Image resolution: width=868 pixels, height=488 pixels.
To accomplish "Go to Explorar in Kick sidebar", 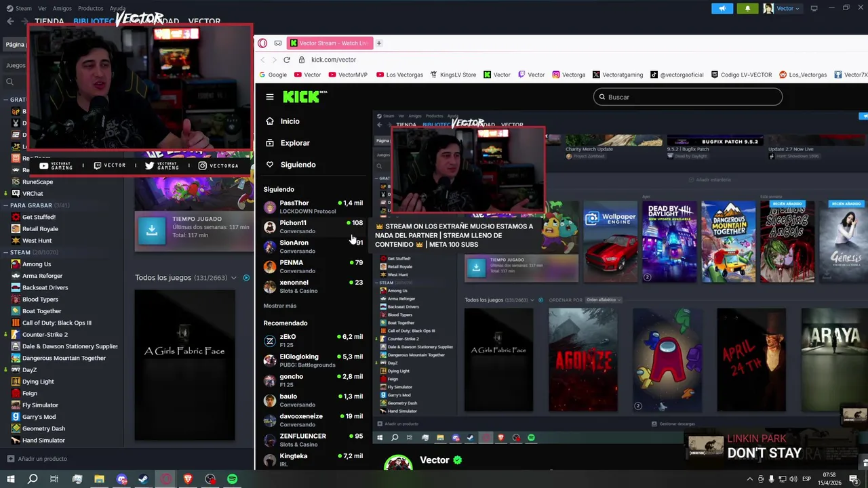I will [295, 143].
